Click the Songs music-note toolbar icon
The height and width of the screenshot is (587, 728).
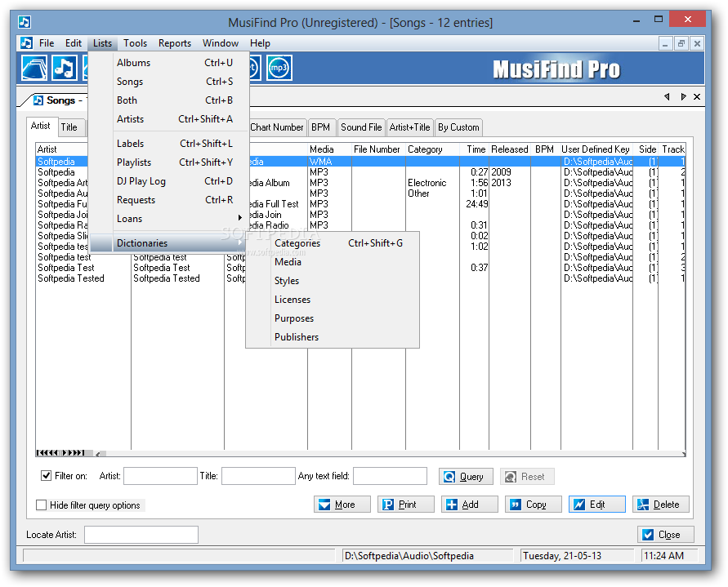(64, 68)
